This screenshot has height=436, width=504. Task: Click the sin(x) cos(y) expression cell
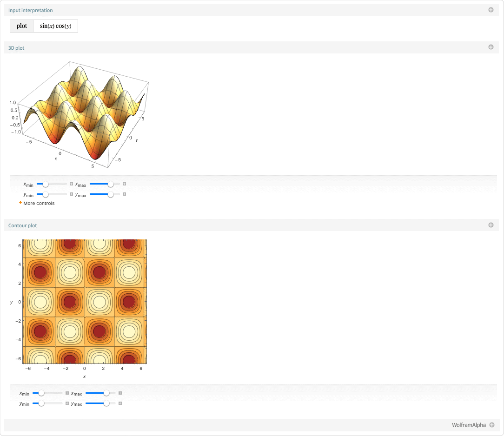tap(56, 26)
